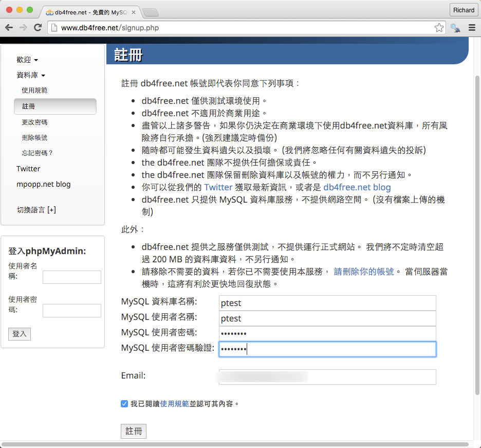
Task: Follow the 請刪除你的帳號 link
Action: 364,272
